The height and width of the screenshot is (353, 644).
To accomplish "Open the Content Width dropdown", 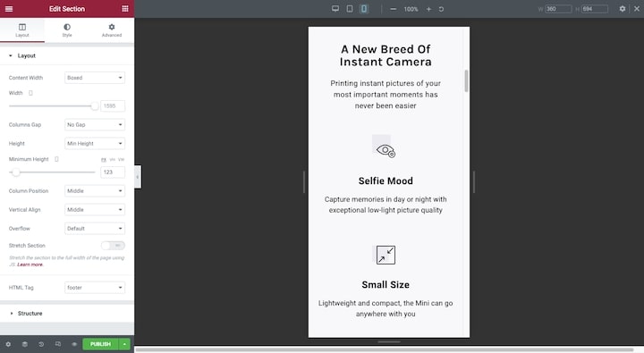I will coord(95,78).
